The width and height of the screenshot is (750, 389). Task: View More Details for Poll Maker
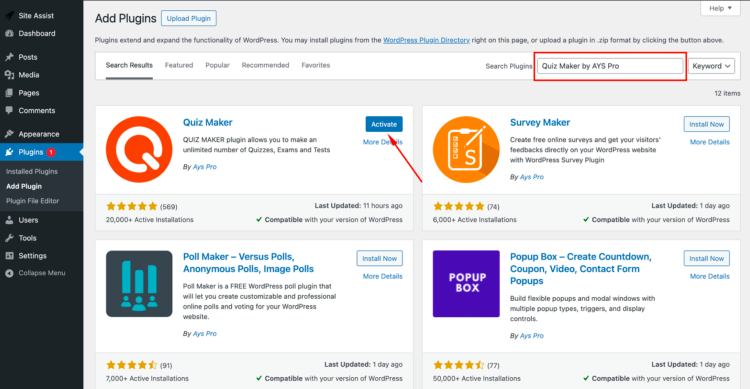point(383,277)
